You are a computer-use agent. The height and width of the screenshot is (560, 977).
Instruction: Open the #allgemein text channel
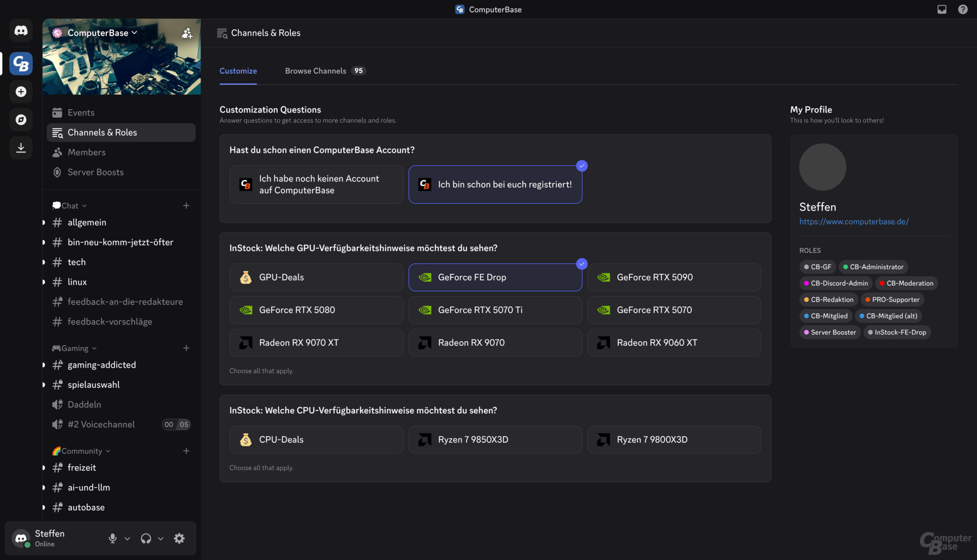[87, 222]
